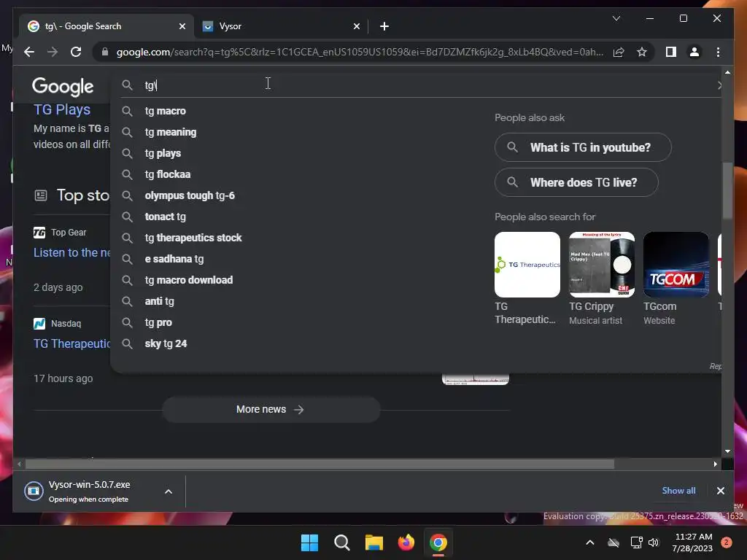
Task: Open Chrome three-dot menu
Action: pos(718,52)
